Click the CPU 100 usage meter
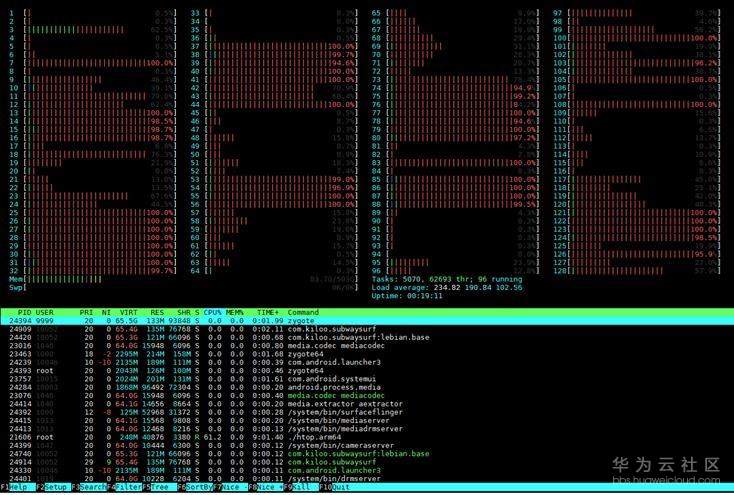This screenshot has height=495, width=734. pos(636,38)
